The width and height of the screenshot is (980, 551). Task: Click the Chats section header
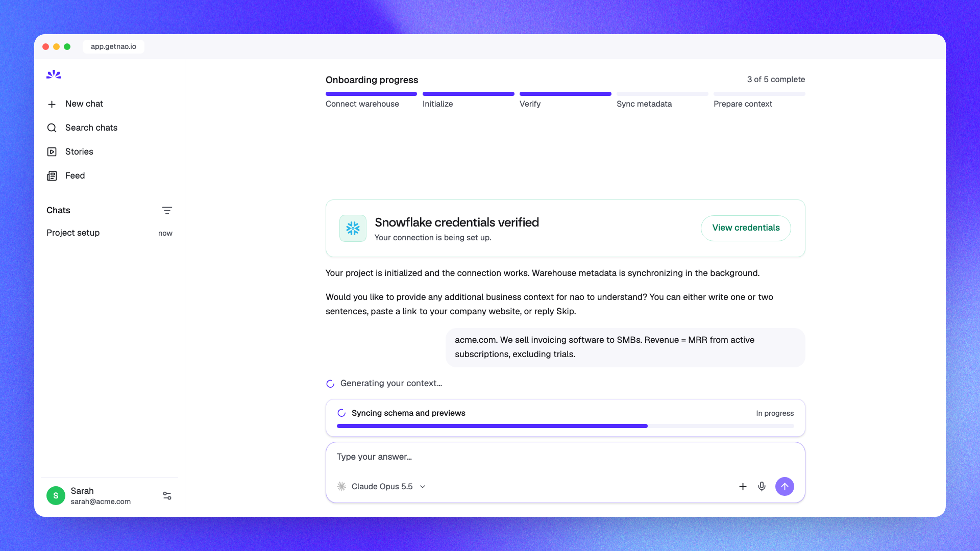pyautogui.click(x=58, y=210)
